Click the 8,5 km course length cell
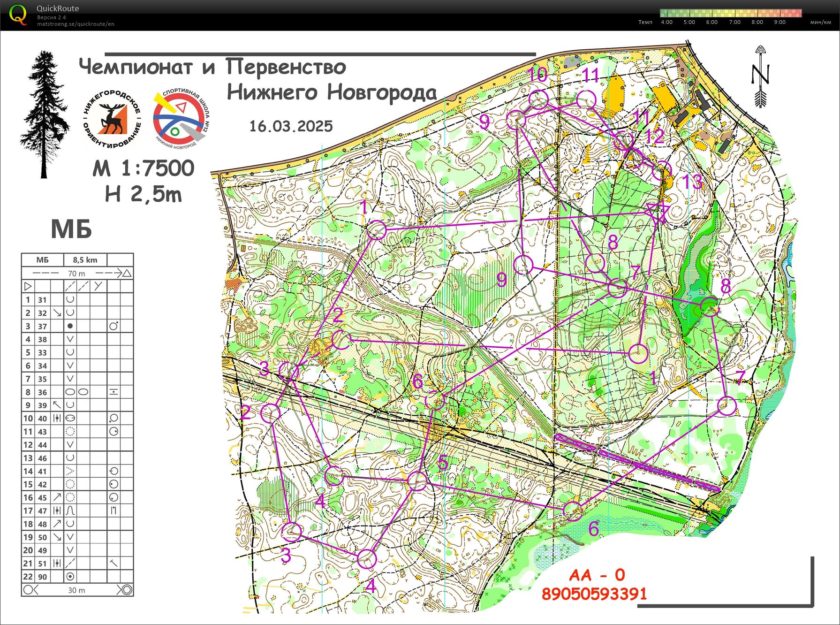 (x=85, y=259)
